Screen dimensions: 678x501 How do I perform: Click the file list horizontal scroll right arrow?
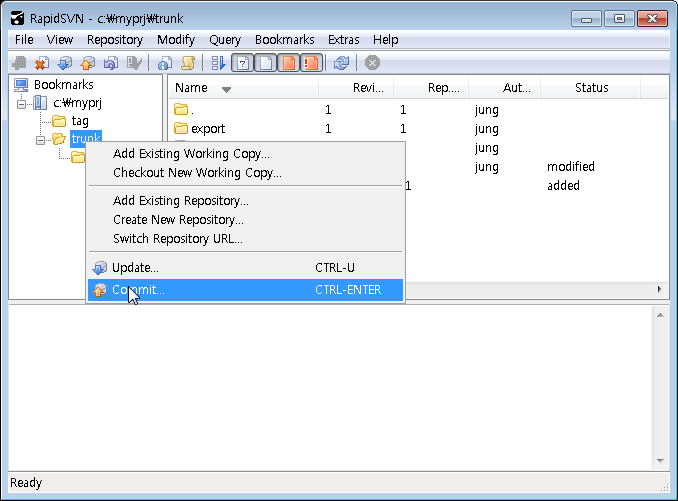[659, 289]
